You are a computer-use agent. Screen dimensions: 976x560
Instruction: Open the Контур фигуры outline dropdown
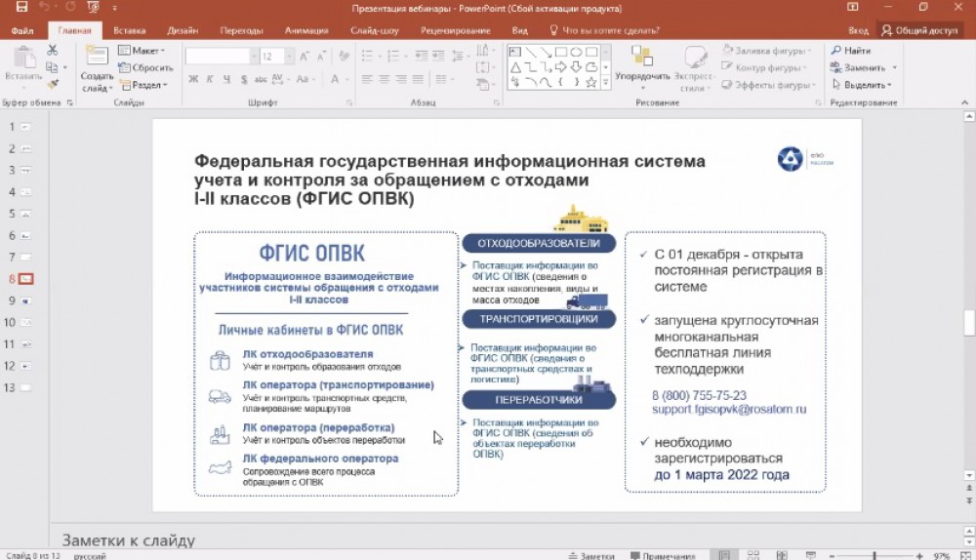point(764,67)
